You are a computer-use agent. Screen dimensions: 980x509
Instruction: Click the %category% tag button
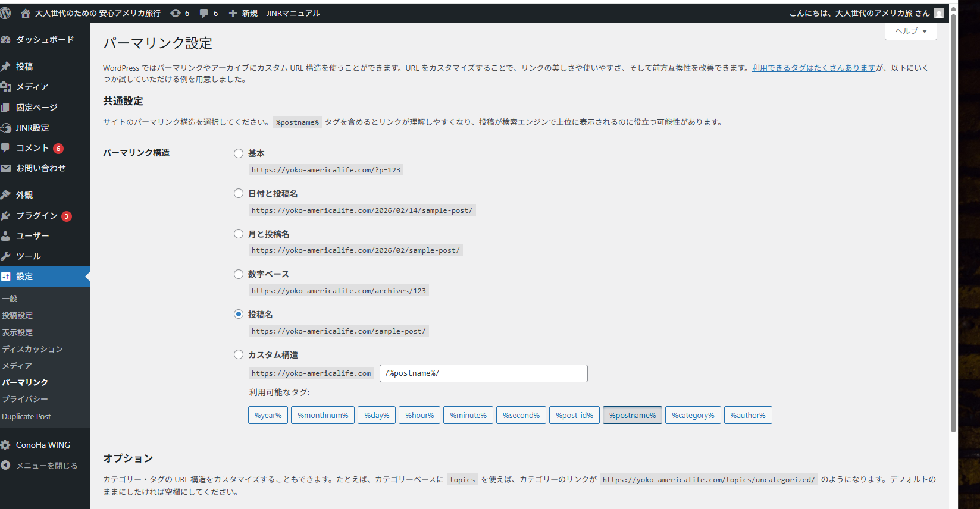(x=693, y=415)
